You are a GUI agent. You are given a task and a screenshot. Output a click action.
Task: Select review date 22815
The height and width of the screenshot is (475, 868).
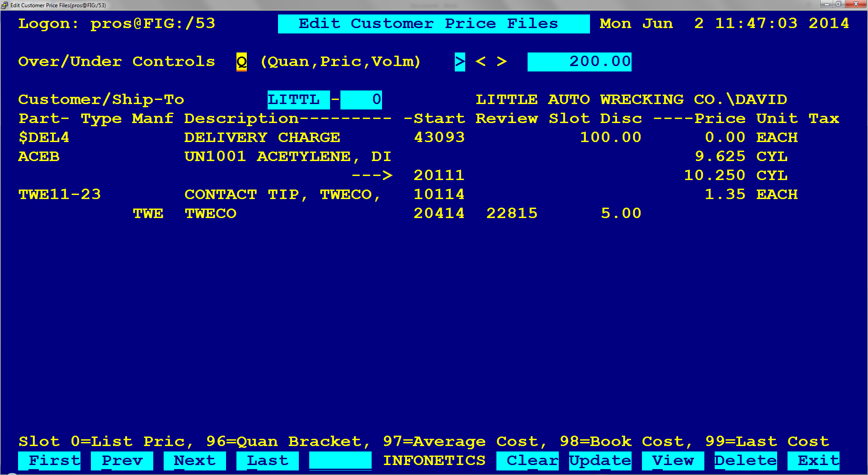click(x=512, y=214)
